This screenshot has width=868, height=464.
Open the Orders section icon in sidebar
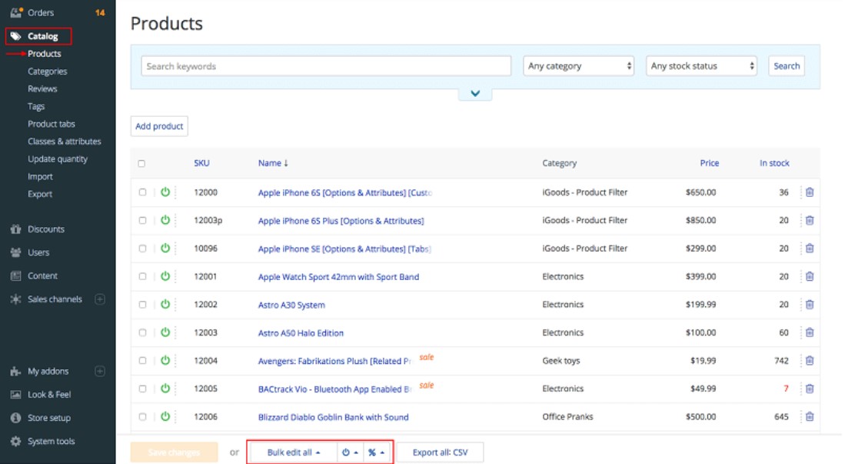[15, 12]
